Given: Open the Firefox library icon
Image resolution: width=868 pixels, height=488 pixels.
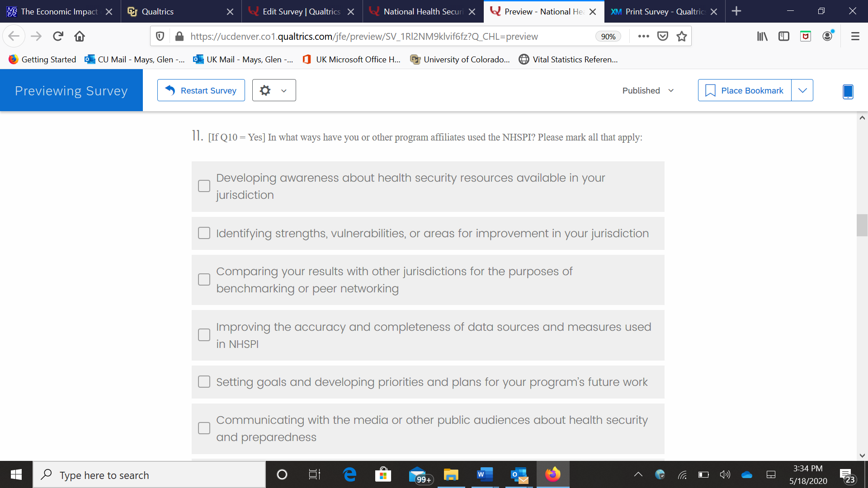Looking at the screenshot, I should click(x=762, y=36).
